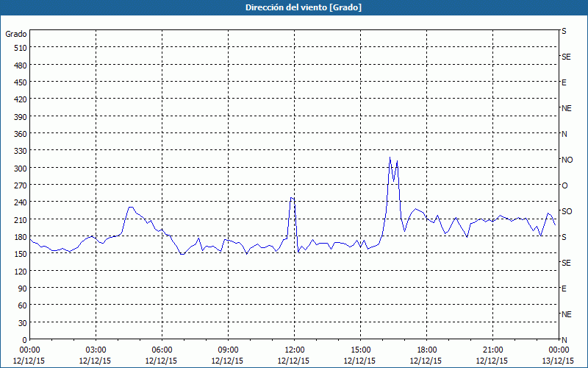The image size is (588, 368).
Task: Click the 30 y-axis value
Action: click(x=23, y=322)
